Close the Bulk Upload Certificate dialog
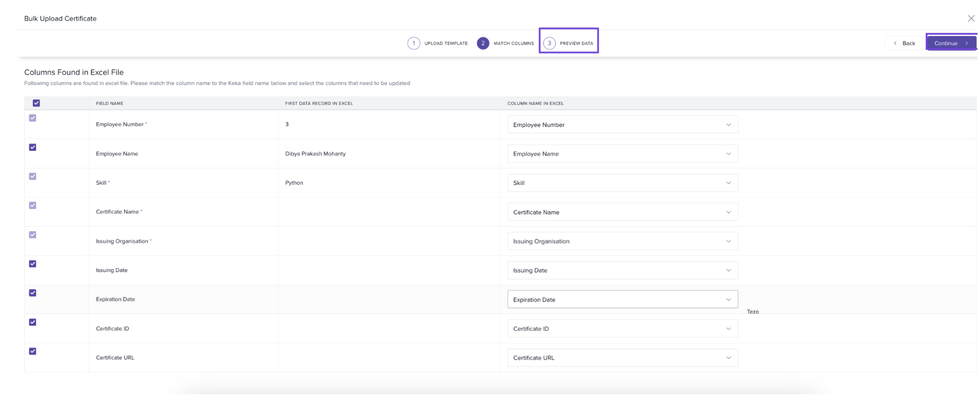Screen dimensions: 980x419 [971, 19]
